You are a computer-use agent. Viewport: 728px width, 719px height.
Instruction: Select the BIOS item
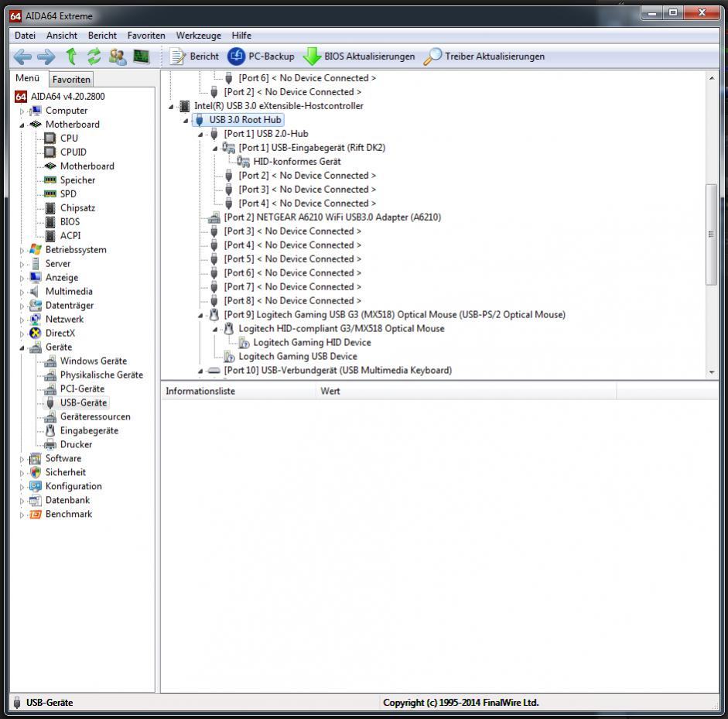[70, 222]
